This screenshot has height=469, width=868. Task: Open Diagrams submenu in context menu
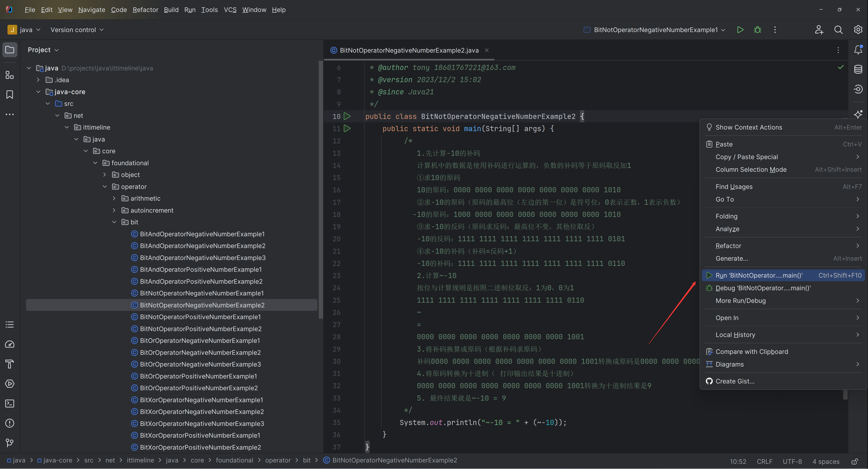pyautogui.click(x=784, y=364)
